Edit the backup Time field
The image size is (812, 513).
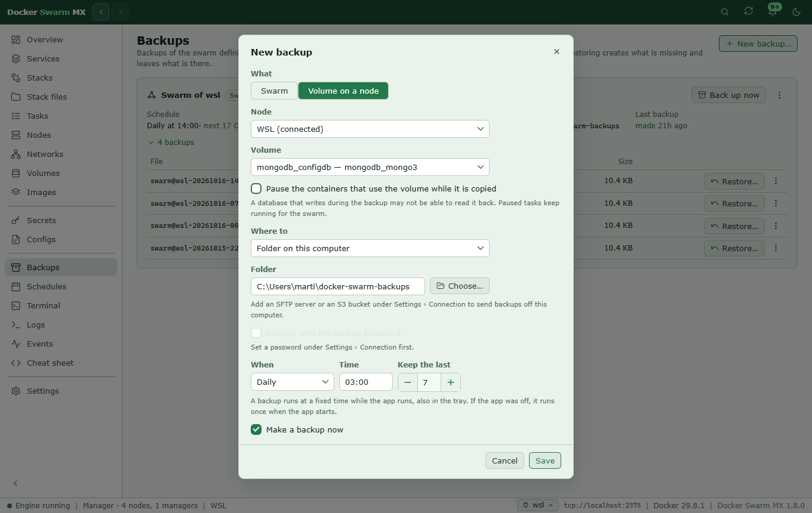[x=366, y=382]
